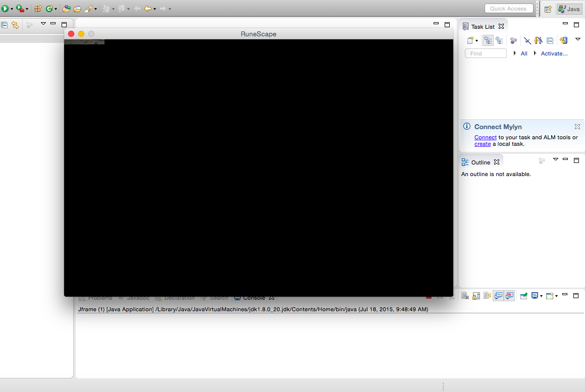Run the program with green Run button
The image size is (585, 392).
5,8
